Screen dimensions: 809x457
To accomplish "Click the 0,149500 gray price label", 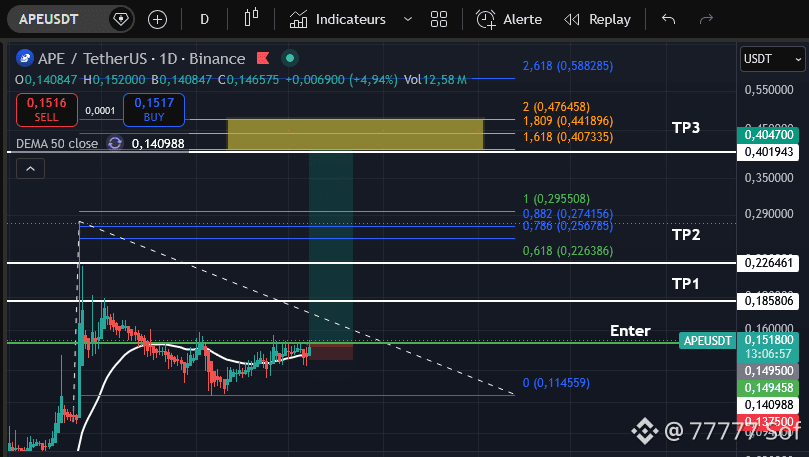I will coord(768,371).
